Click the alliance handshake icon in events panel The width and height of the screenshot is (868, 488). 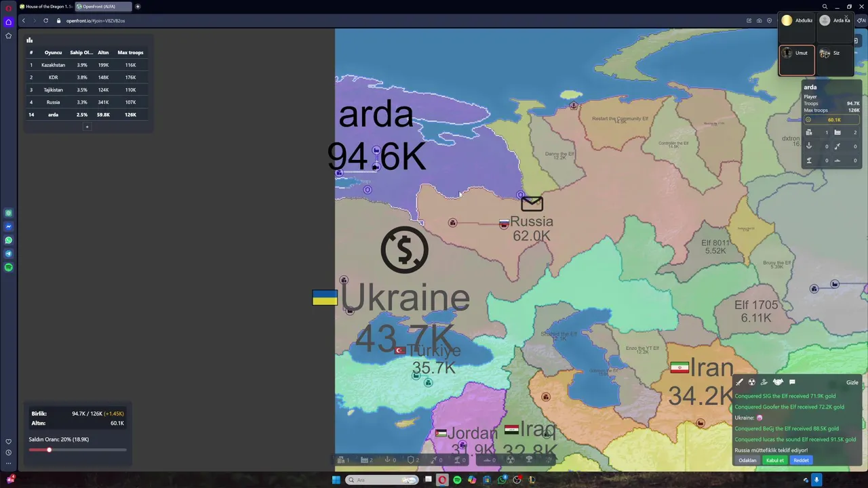pos(778,382)
